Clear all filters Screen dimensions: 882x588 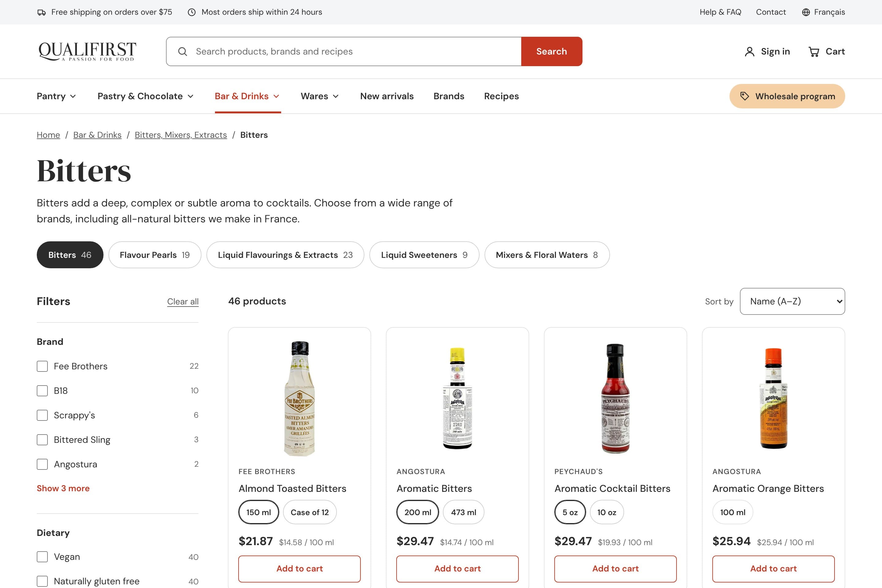(x=183, y=301)
